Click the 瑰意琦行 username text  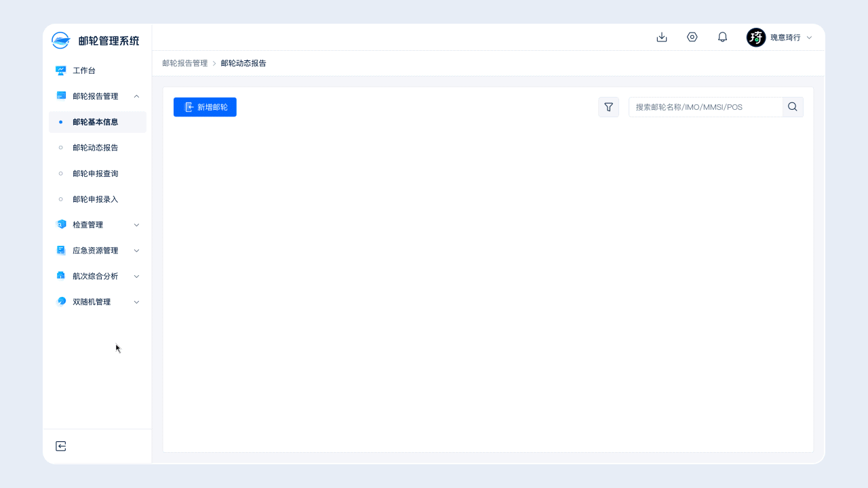click(x=785, y=38)
